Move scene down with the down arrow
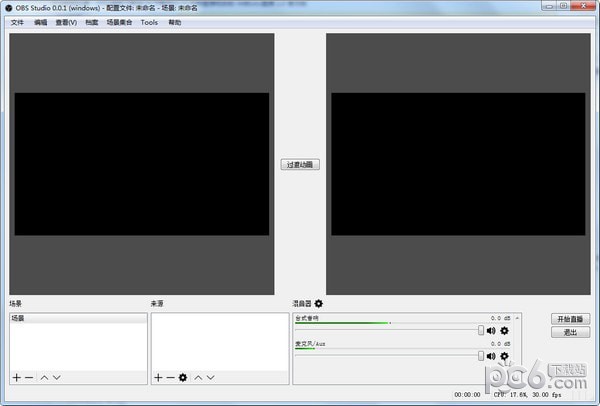The width and height of the screenshot is (600, 406). click(57, 378)
